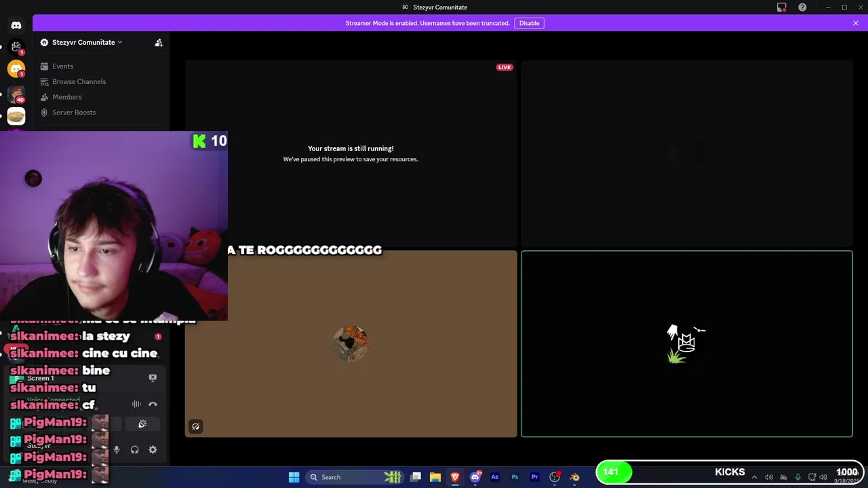Select the green-outlined speaking participant tile
The width and height of the screenshot is (868, 488).
(x=686, y=344)
